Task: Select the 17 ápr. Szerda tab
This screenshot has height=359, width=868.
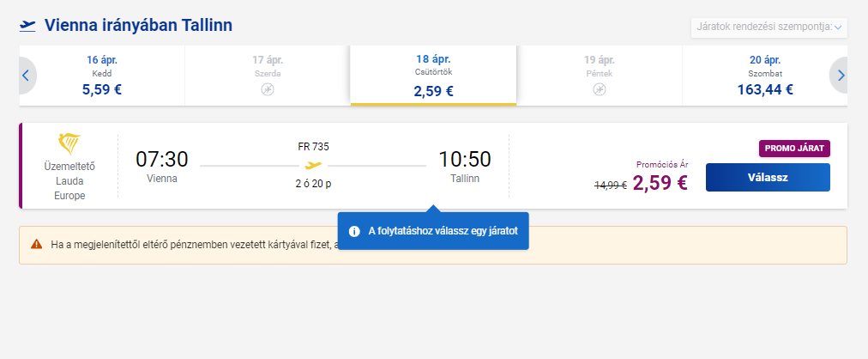Action: (x=268, y=75)
